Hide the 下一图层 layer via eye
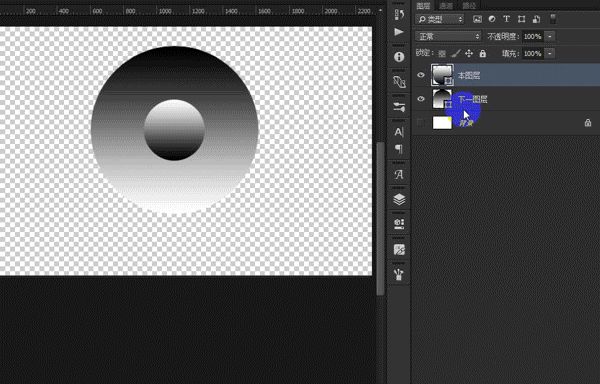 tap(421, 99)
